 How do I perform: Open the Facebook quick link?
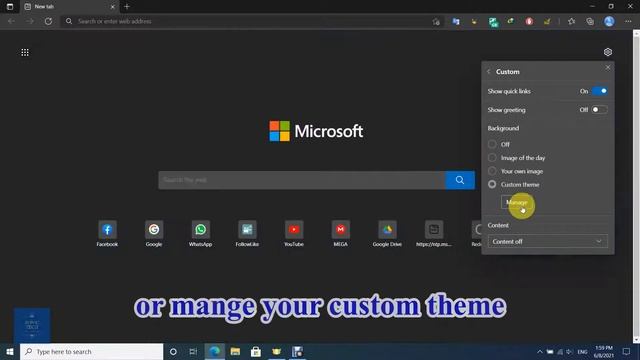[107, 234]
